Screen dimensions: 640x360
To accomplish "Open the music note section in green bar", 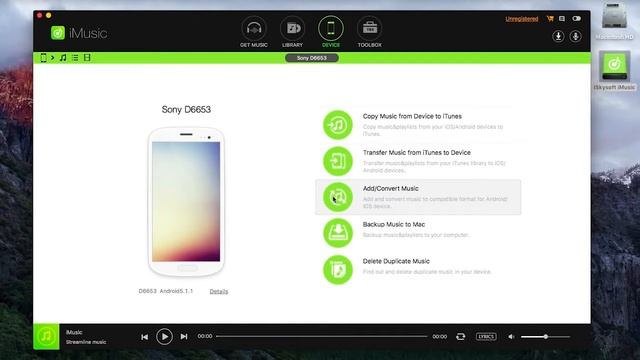I will tap(63, 58).
